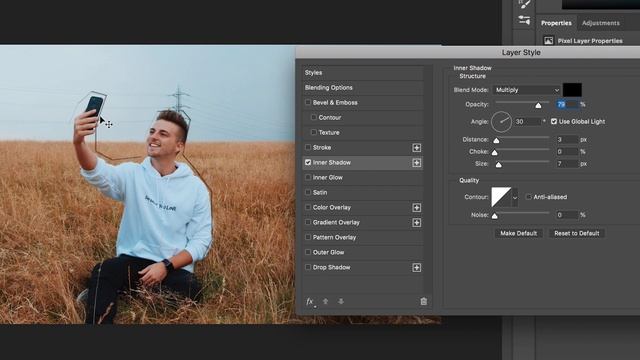The height and width of the screenshot is (360, 640).
Task: Enable the Texture checkbox
Action: [313, 132]
